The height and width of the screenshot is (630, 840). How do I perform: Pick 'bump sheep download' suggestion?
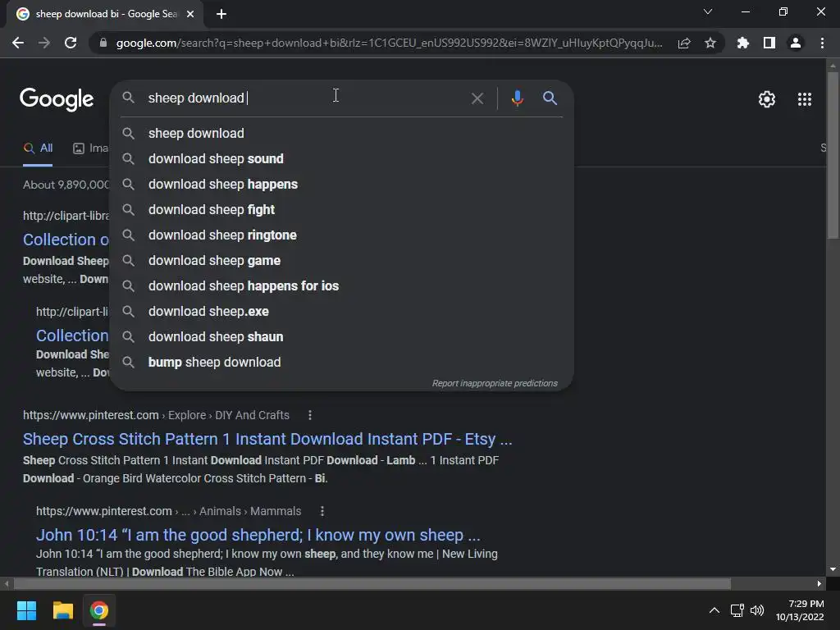point(342,362)
